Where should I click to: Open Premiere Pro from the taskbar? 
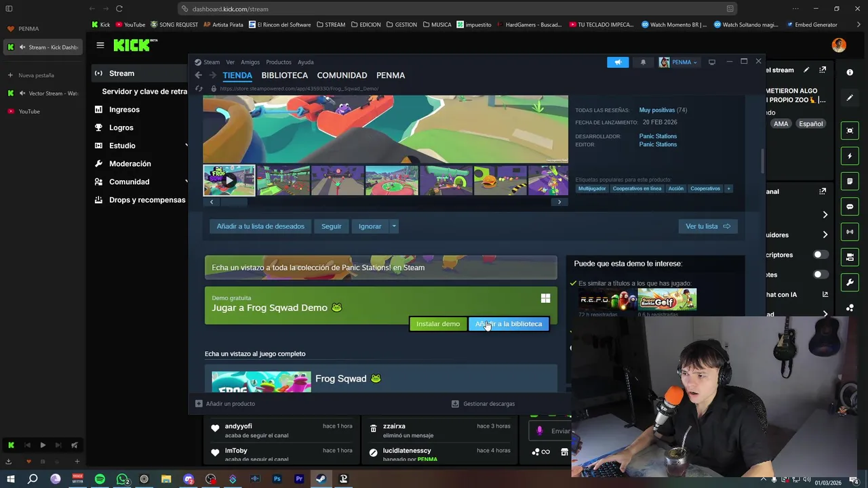[299, 479]
